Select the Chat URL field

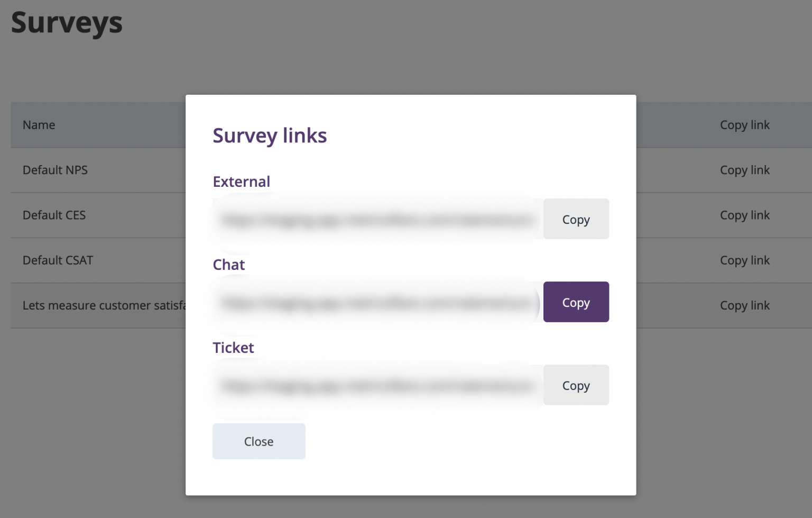tap(375, 302)
